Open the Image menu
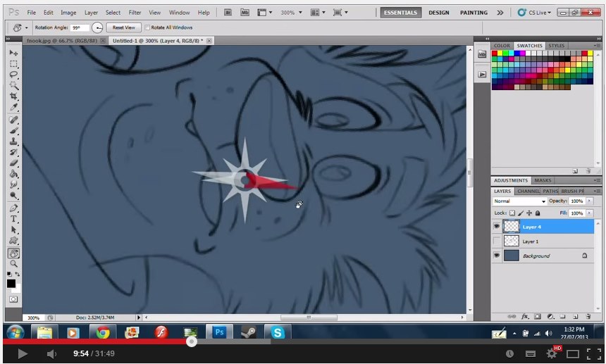The image size is (606, 364). click(x=68, y=13)
